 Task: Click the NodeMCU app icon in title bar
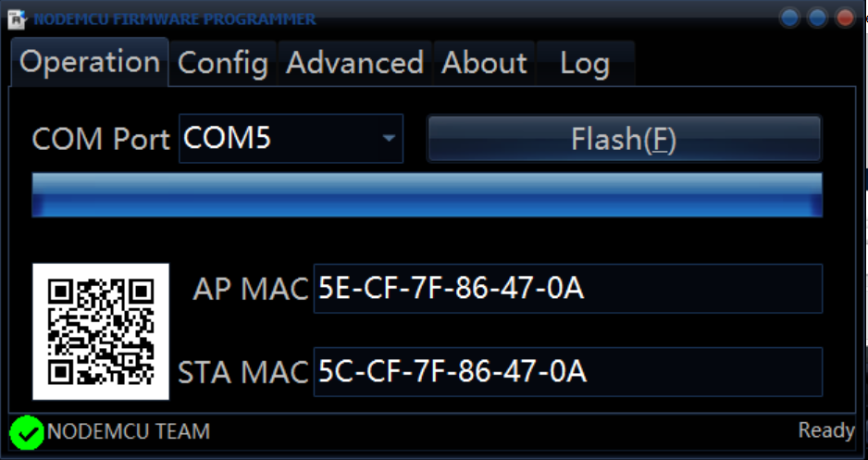18,19
